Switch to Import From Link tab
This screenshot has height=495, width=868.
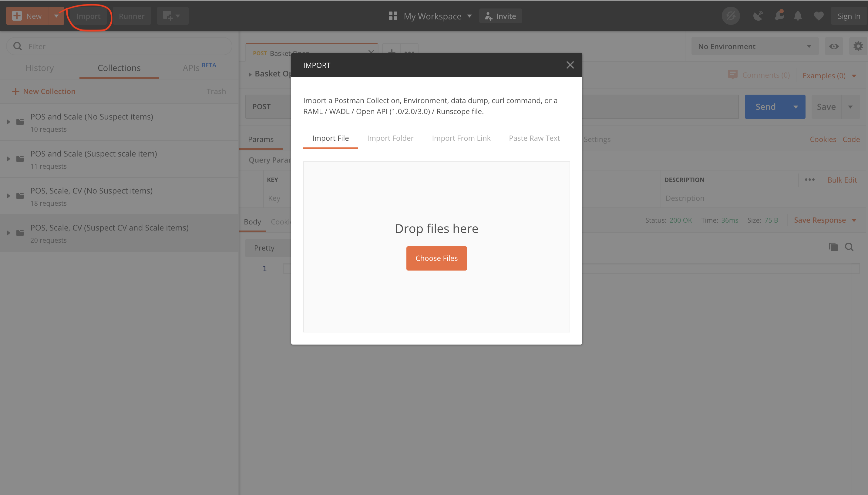[x=461, y=138]
